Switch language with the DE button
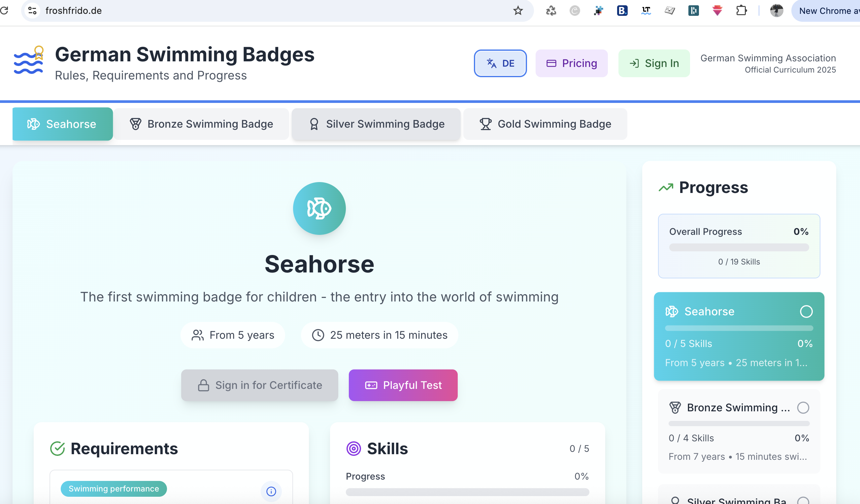The width and height of the screenshot is (860, 504). [x=500, y=63]
